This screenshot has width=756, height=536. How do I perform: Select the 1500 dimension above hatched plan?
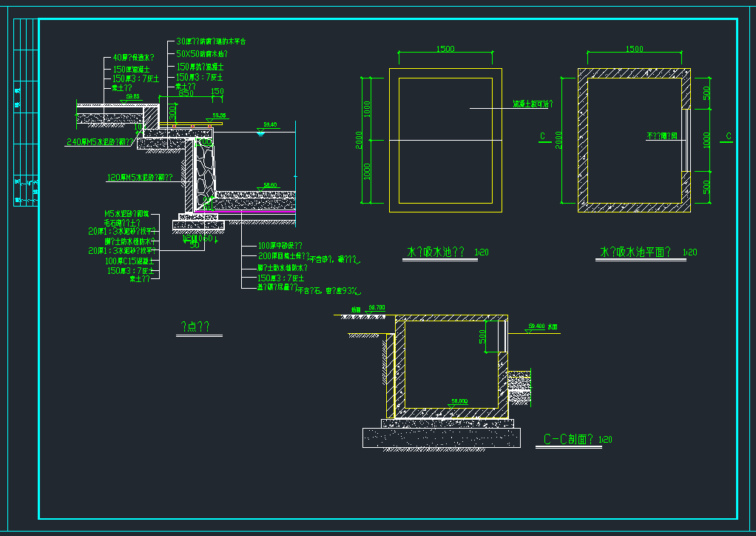[634, 49]
